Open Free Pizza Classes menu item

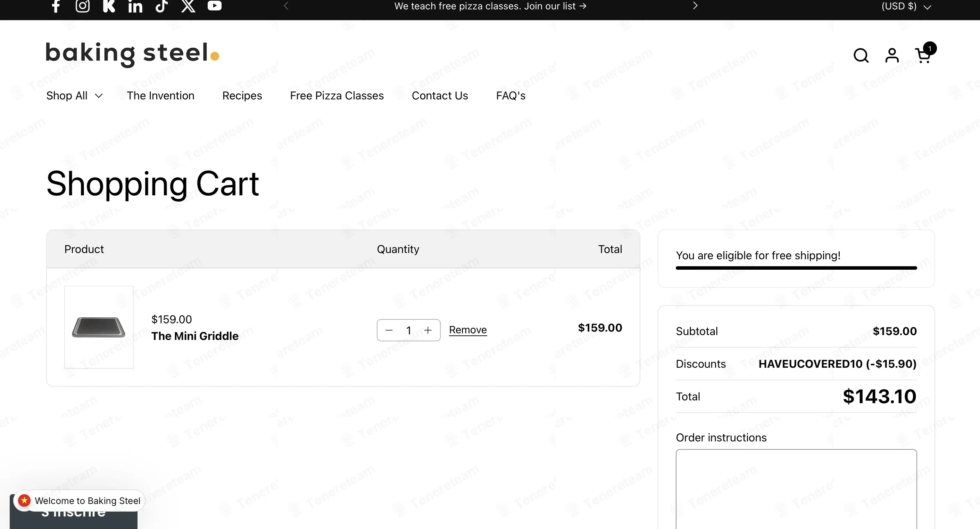(x=337, y=96)
